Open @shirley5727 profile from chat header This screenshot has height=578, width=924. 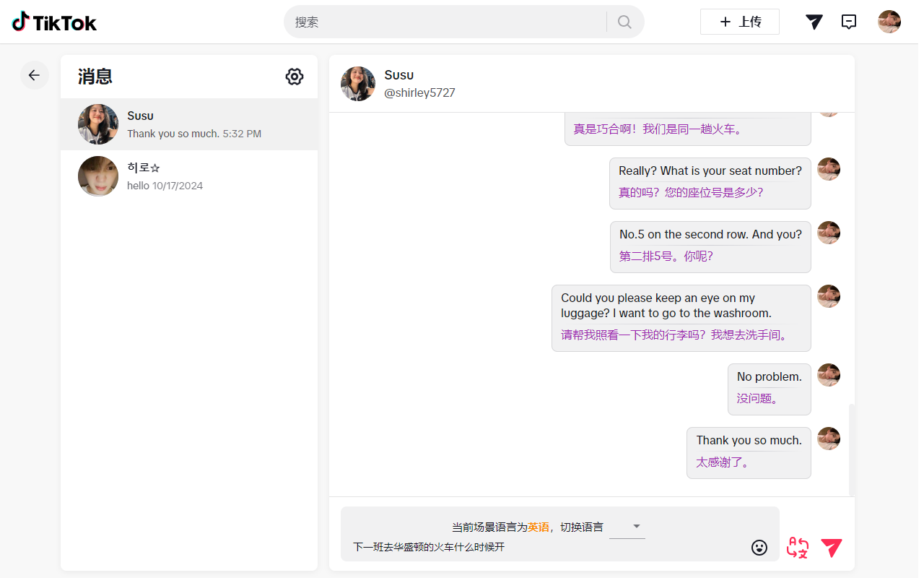click(419, 92)
